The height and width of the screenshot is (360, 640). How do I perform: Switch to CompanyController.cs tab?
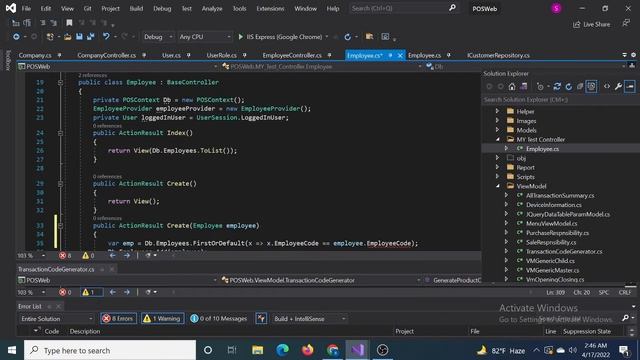point(107,55)
